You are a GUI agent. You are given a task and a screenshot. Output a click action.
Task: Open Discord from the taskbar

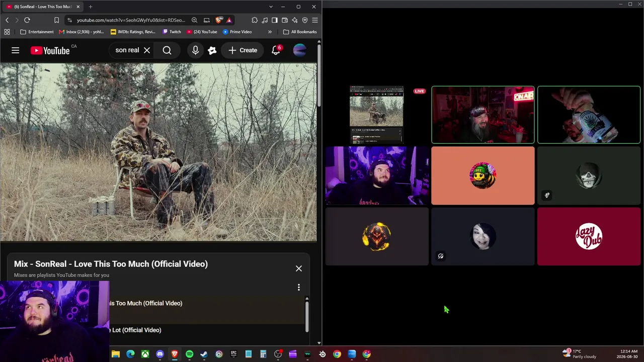tap(160, 354)
